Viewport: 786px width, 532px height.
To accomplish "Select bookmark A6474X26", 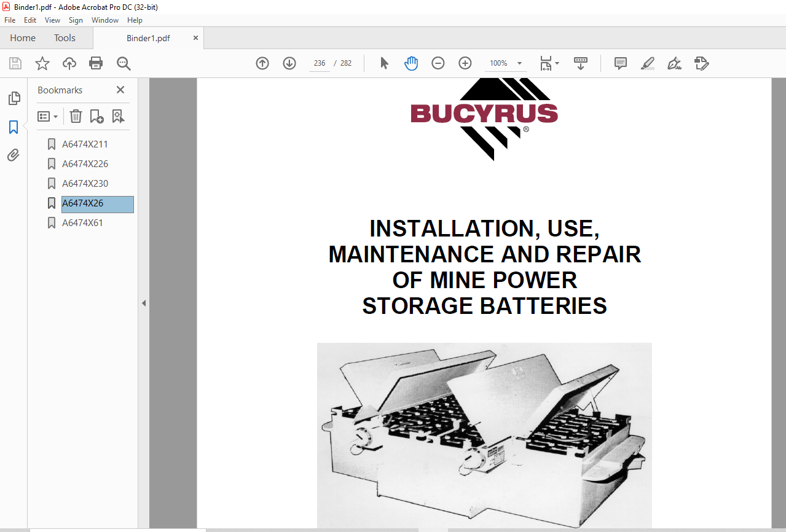I will click(x=97, y=203).
